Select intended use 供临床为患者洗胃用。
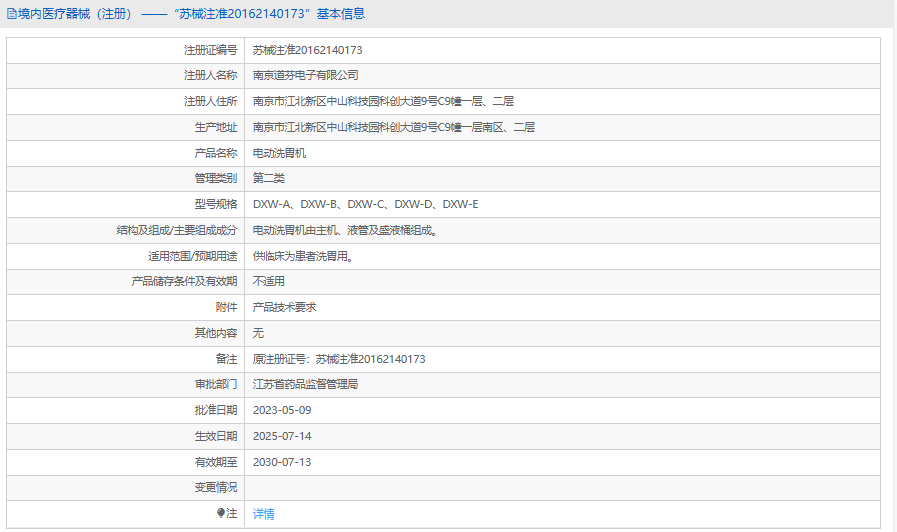 click(x=304, y=256)
